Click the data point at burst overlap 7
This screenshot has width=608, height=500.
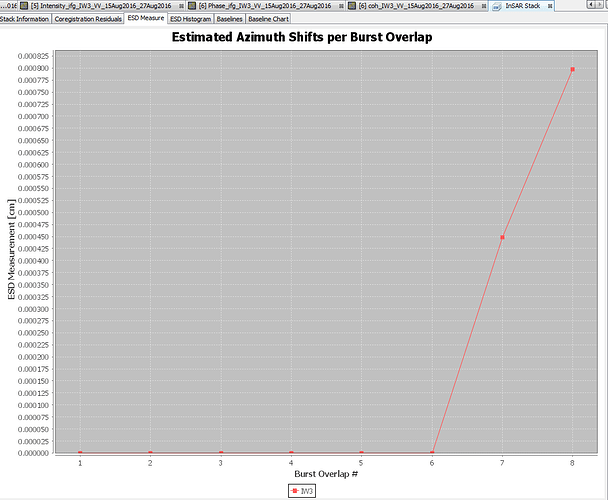coord(502,237)
